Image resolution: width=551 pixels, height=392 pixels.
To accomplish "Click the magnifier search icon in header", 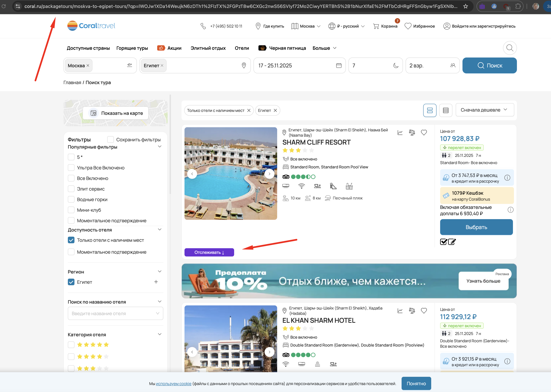I will [510, 48].
